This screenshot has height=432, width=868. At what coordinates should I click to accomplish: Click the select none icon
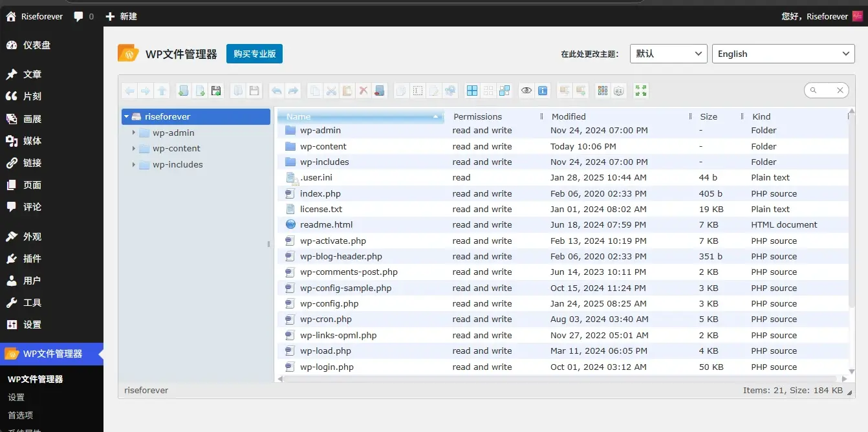coord(488,91)
